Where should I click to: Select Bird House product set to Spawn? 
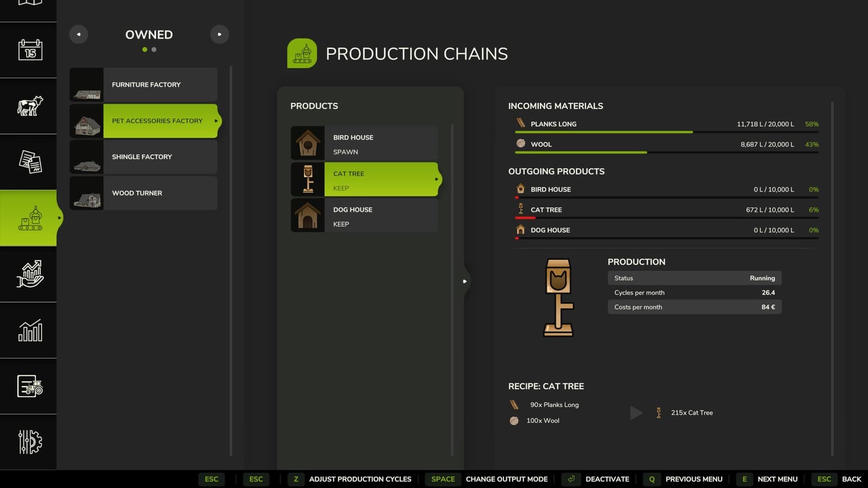coord(365,143)
